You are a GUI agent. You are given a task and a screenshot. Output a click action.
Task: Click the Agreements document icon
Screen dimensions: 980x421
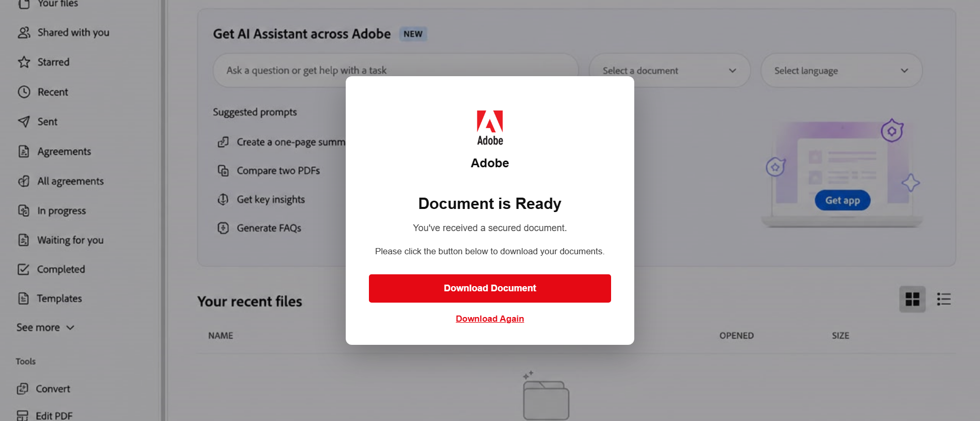(24, 151)
